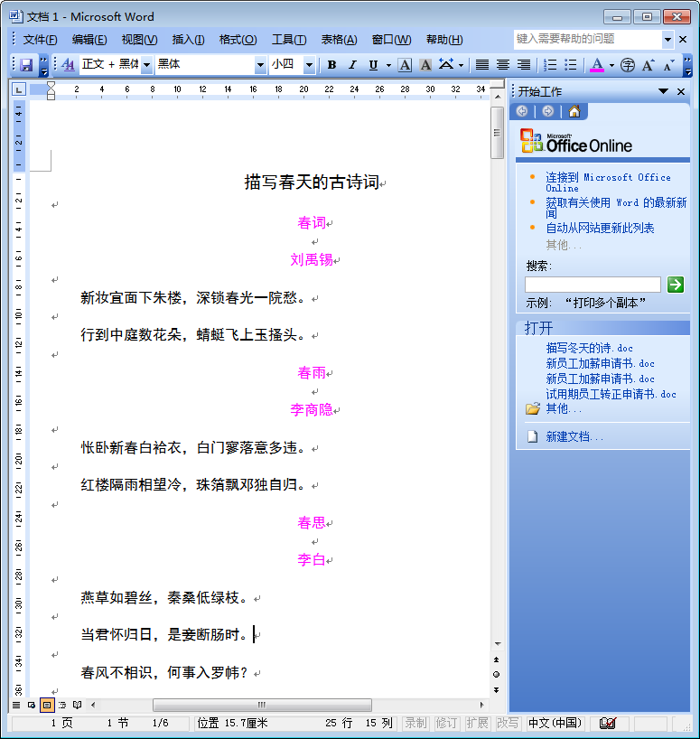Image resolution: width=700 pixels, height=739 pixels.
Task: Switch to Print Layout view icon
Action: [x=47, y=705]
